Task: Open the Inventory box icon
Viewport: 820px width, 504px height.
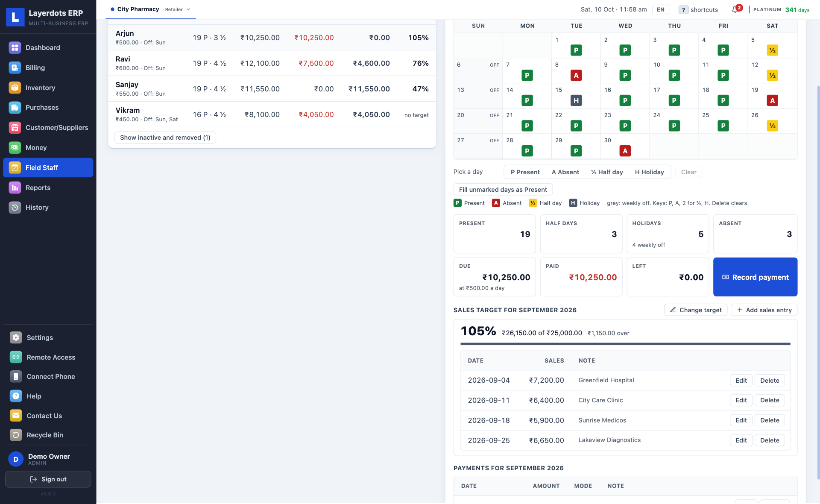Action: pos(15,88)
